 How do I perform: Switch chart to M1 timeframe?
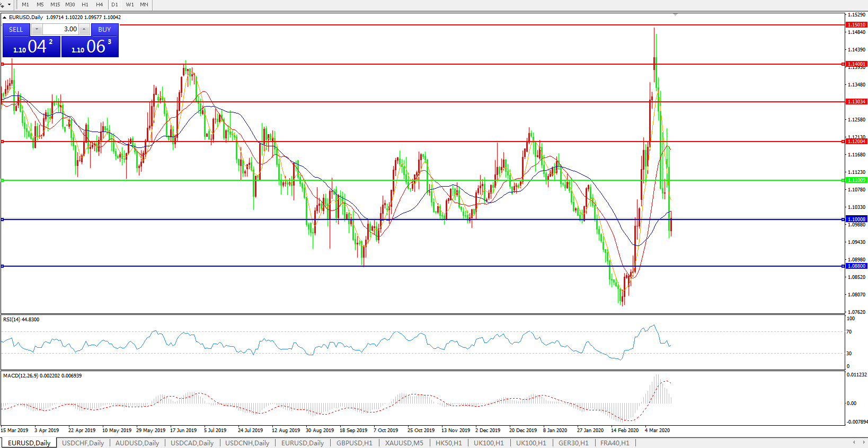25,5
